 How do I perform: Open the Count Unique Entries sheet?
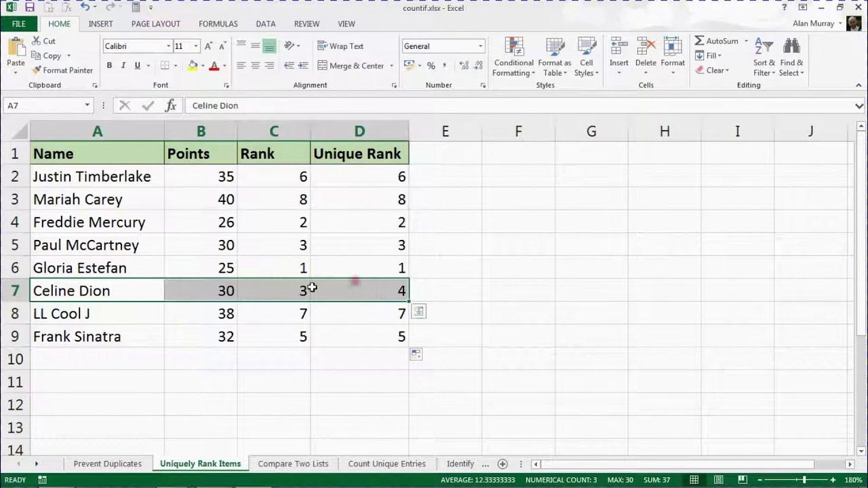point(387,464)
